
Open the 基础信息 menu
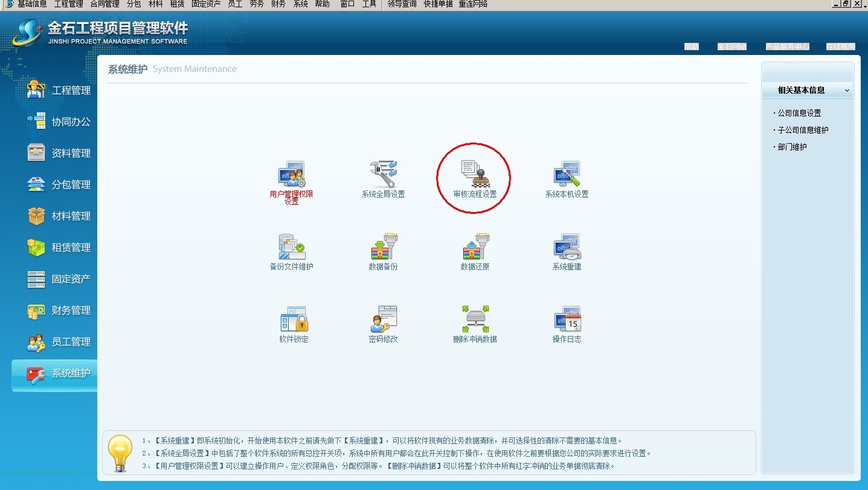pos(32,4)
